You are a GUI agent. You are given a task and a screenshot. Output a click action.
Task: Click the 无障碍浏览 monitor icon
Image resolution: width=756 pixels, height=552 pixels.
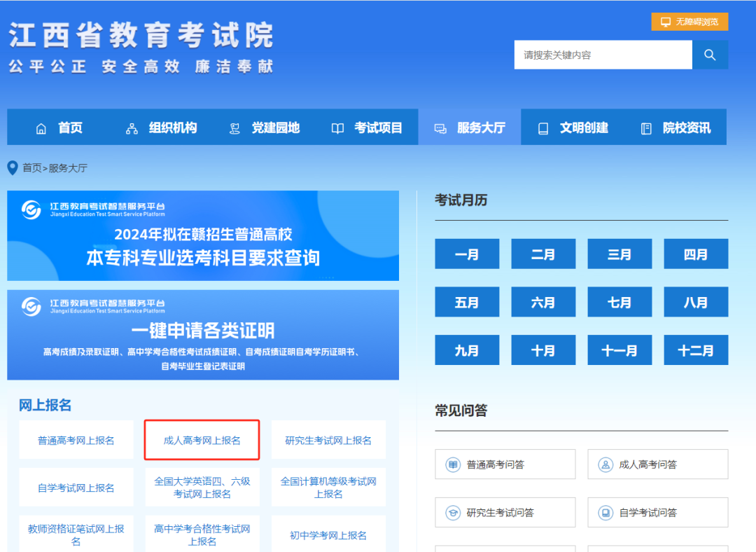(664, 22)
